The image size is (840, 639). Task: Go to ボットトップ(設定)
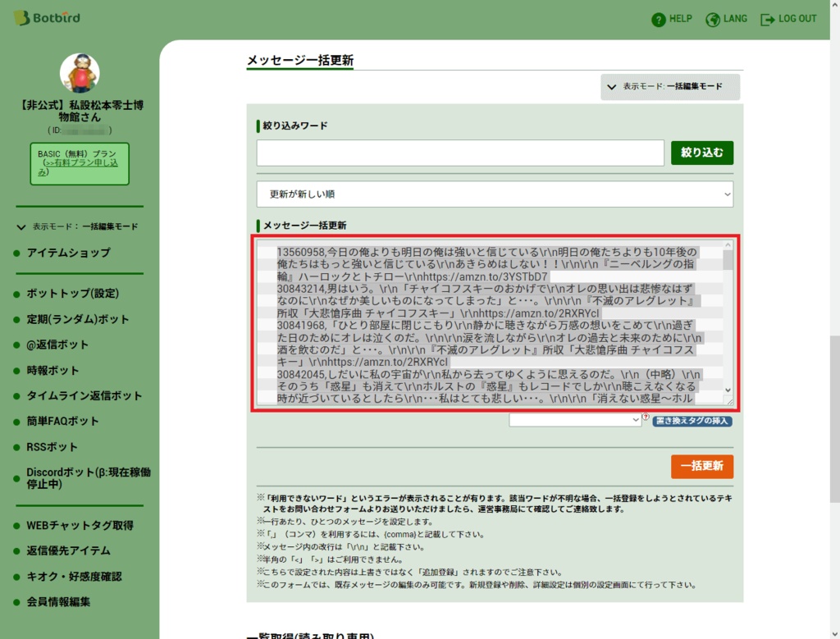click(73, 294)
